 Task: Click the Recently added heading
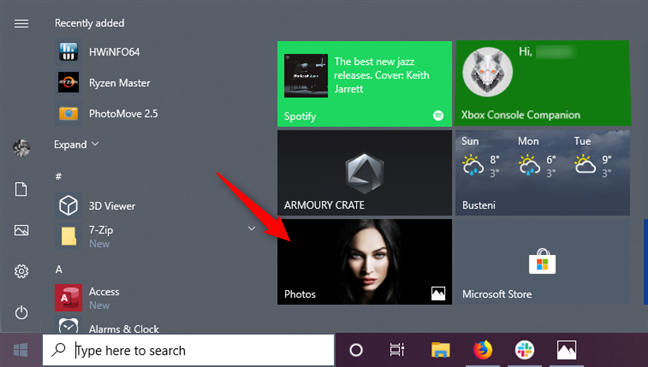coord(90,23)
